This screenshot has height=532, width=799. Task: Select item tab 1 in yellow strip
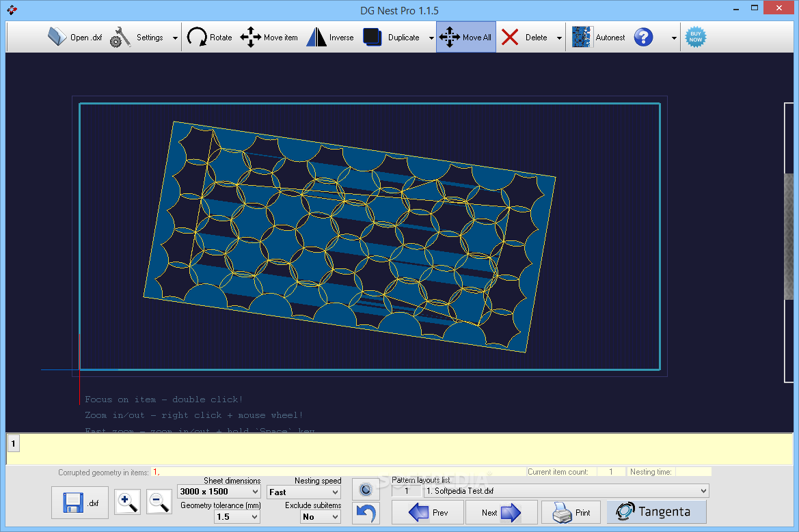point(13,443)
